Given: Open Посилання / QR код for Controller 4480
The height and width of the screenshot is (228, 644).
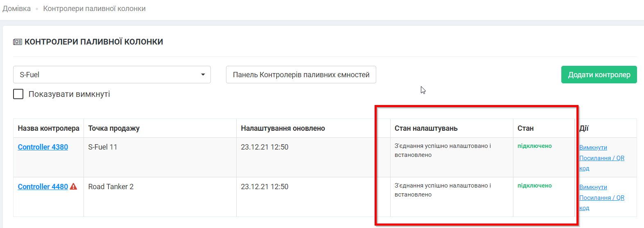Looking at the screenshot, I should 601,198.
